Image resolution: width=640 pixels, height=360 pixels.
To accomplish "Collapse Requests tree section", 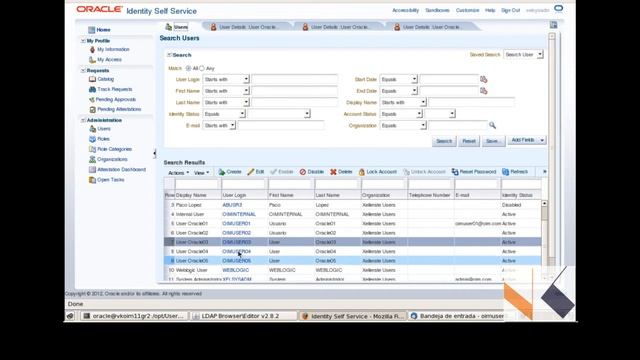I will [x=83, y=71].
